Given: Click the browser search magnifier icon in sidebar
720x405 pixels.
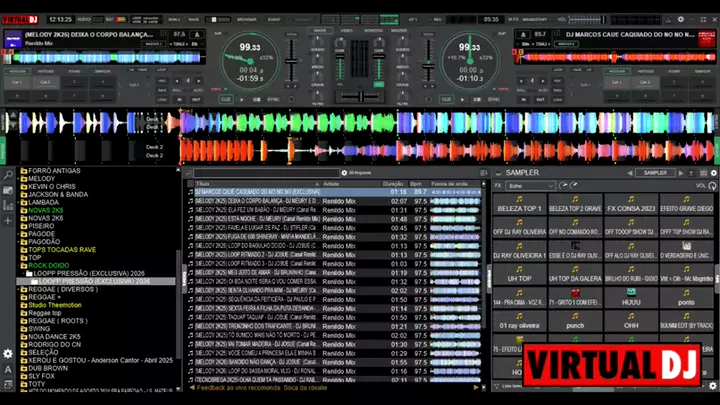Looking at the screenshot, I should 8,174.
